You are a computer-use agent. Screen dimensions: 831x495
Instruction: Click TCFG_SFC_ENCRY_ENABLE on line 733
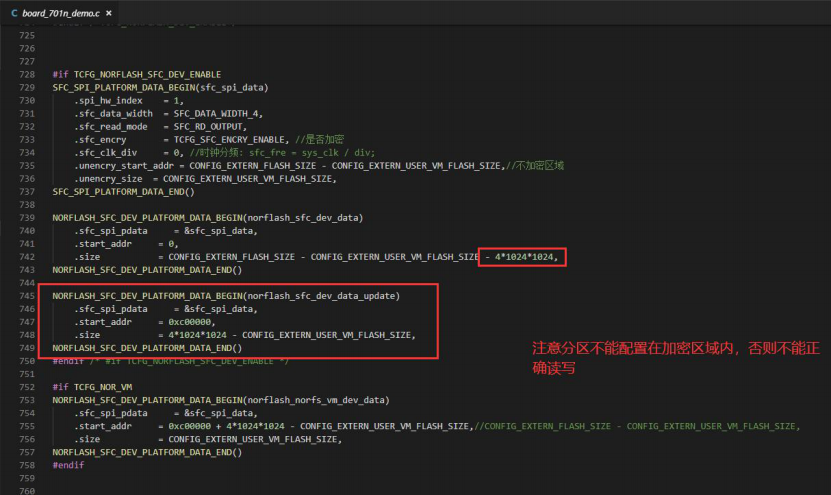pos(229,140)
